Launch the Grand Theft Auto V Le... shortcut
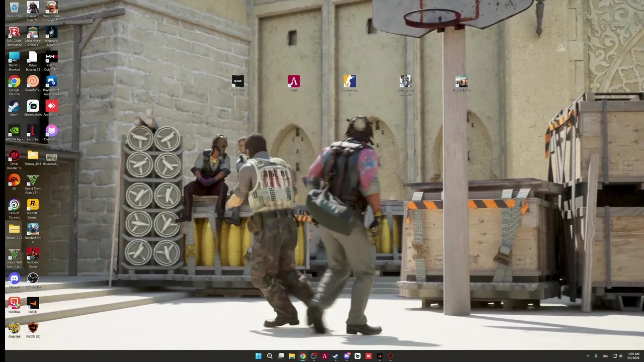The image size is (644, 362). click(x=14, y=258)
